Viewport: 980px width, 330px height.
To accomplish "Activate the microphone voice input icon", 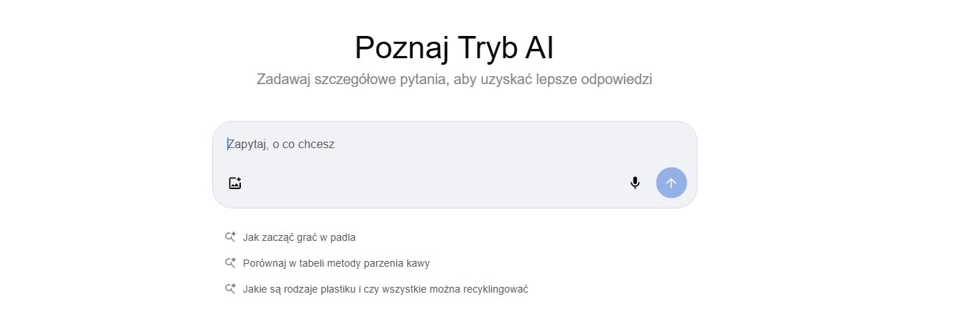I will 635,183.
